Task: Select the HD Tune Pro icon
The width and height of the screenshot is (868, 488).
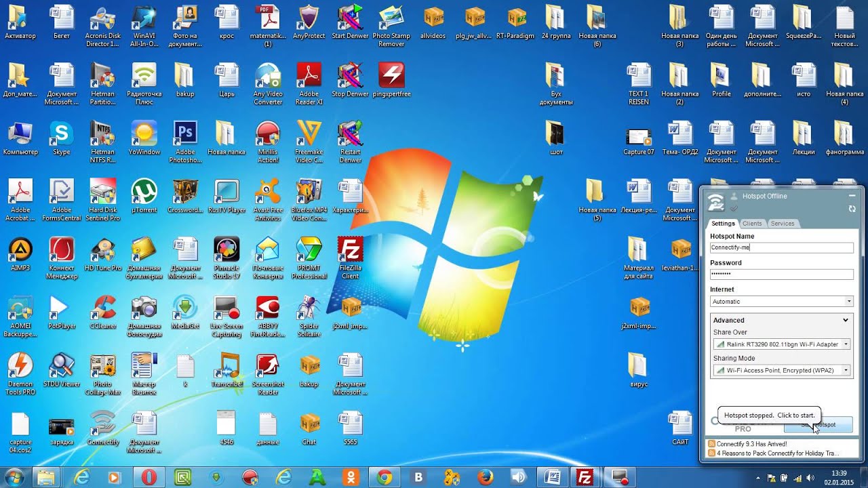Action: (103, 254)
